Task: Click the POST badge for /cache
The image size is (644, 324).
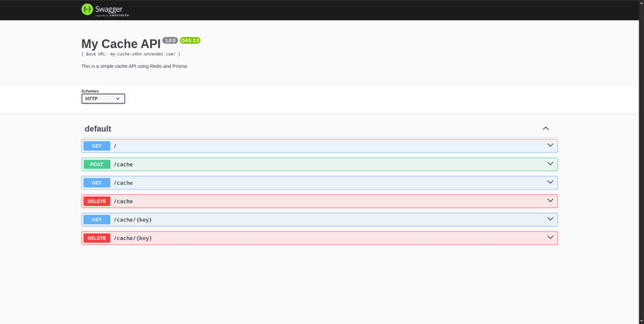Action: [96, 165]
